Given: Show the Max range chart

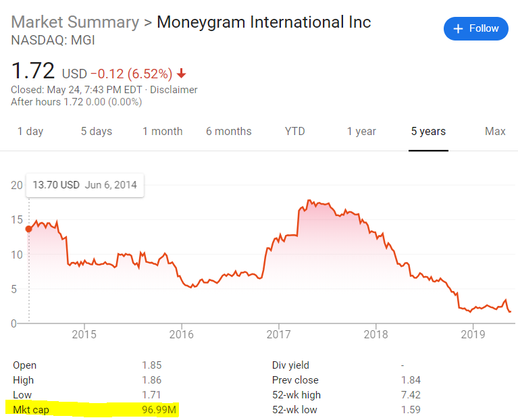Looking at the screenshot, I should [495, 132].
